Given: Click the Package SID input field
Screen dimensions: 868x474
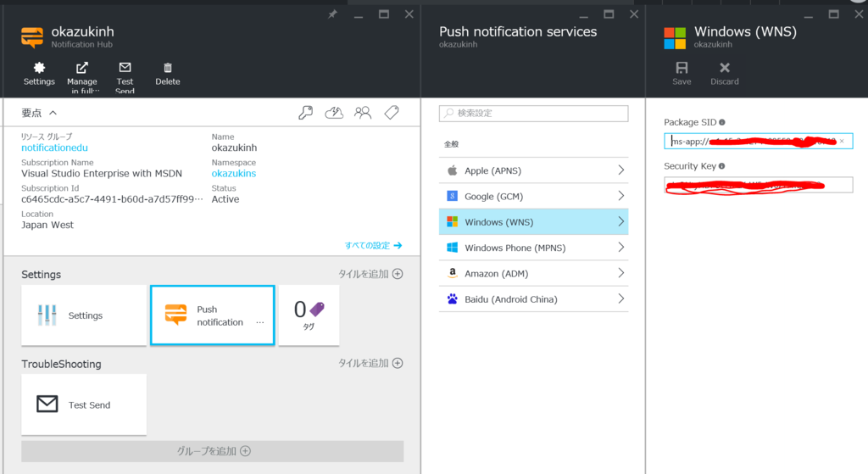Looking at the screenshot, I should click(x=758, y=142).
